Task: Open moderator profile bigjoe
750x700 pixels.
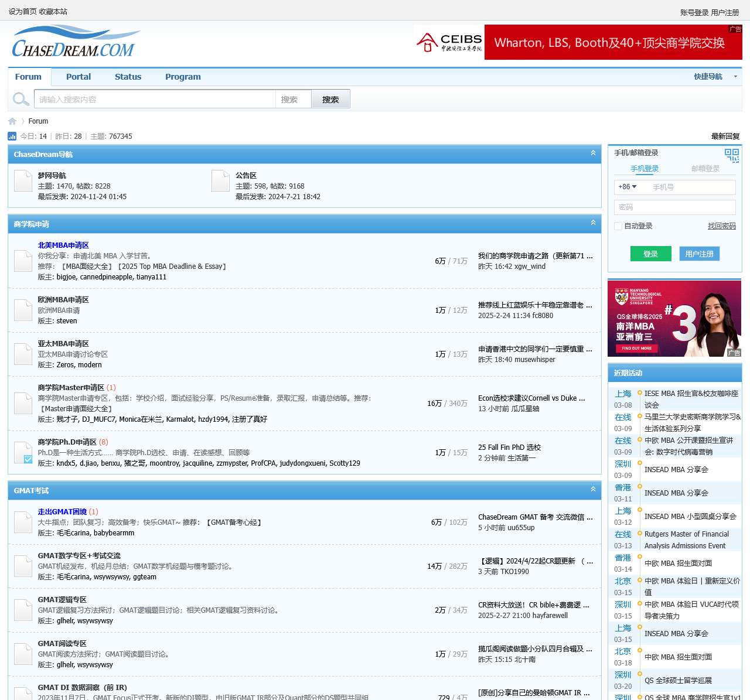Action: coord(66,277)
